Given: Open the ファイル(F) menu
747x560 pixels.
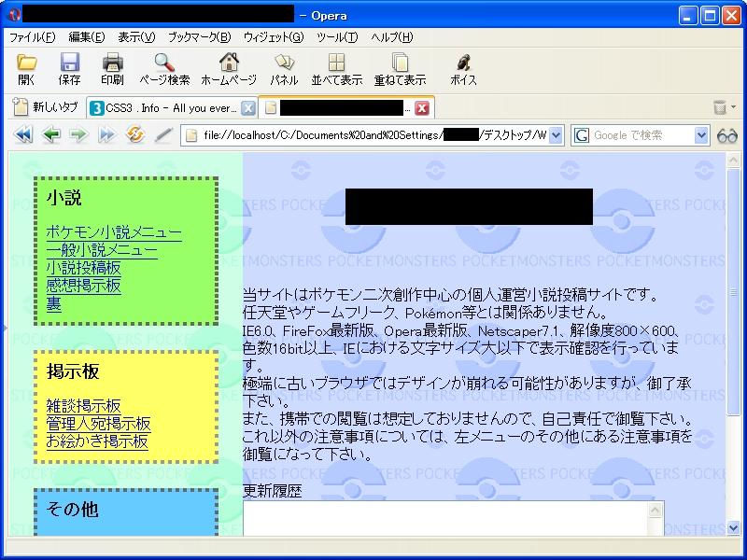Looking at the screenshot, I should coord(33,37).
